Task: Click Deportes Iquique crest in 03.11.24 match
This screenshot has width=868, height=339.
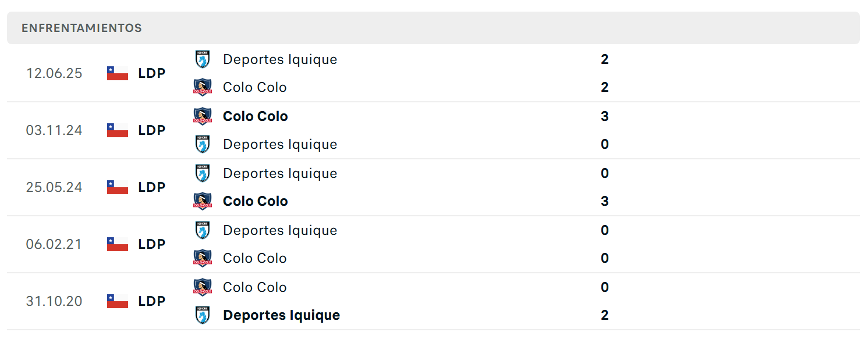Action: 203,144
